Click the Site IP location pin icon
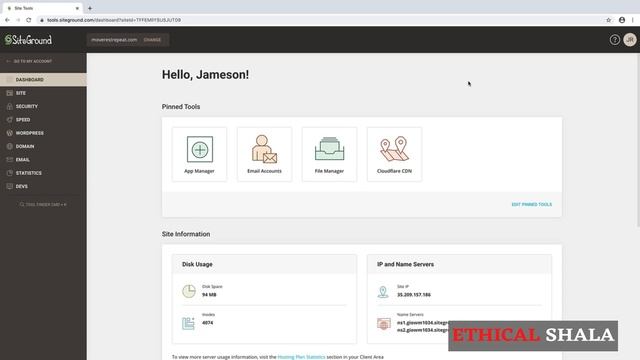The image size is (640, 360). coord(383,291)
